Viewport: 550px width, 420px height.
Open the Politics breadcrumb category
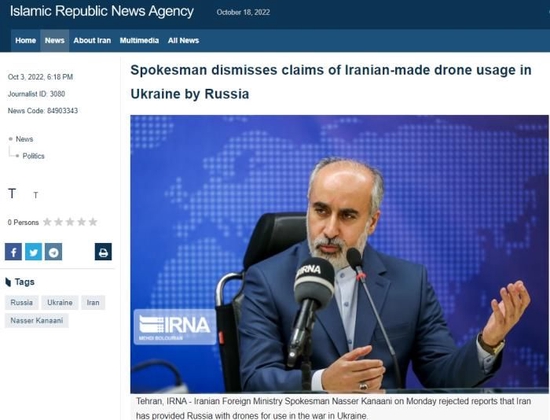34,156
